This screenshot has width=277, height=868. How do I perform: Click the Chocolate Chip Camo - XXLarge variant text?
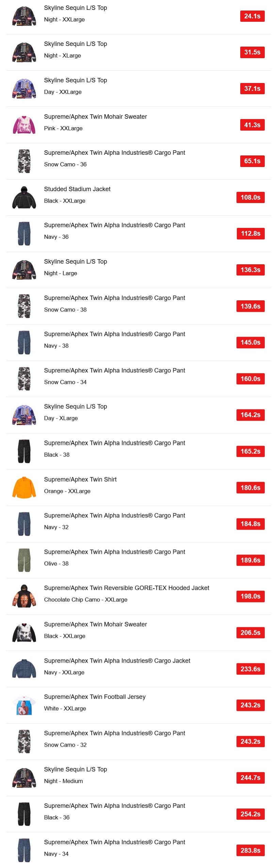[x=86, y=600]
